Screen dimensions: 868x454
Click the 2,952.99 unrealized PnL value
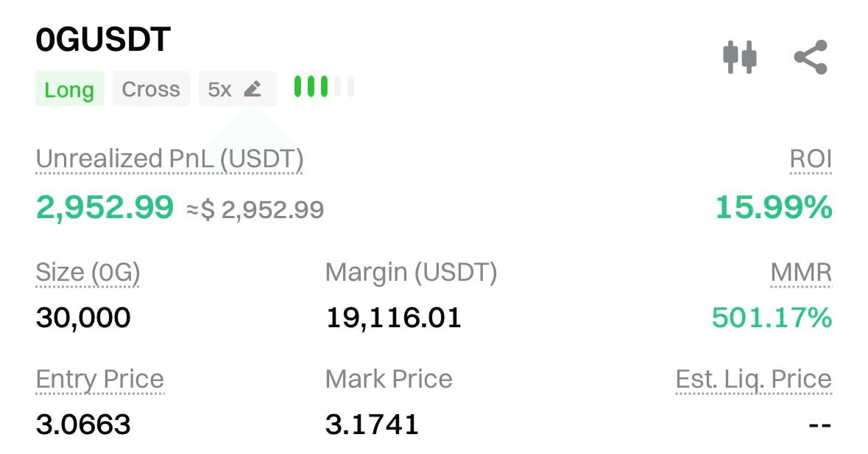click(x=105, y=208)
